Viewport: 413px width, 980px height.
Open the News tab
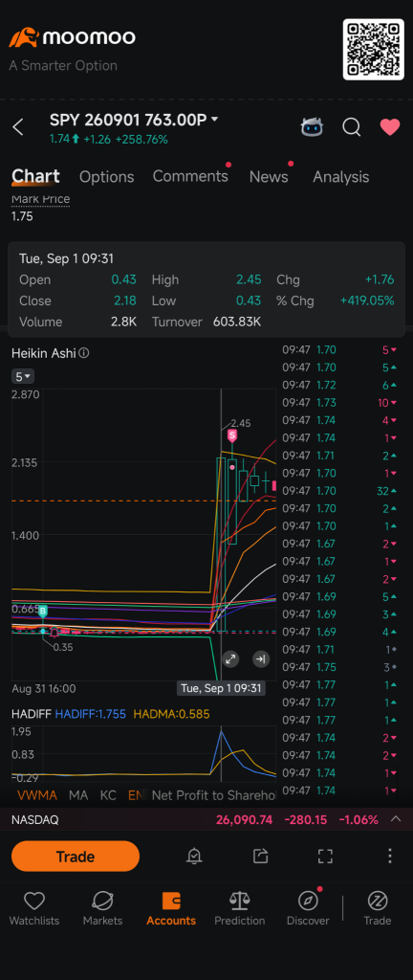[269, 177]
